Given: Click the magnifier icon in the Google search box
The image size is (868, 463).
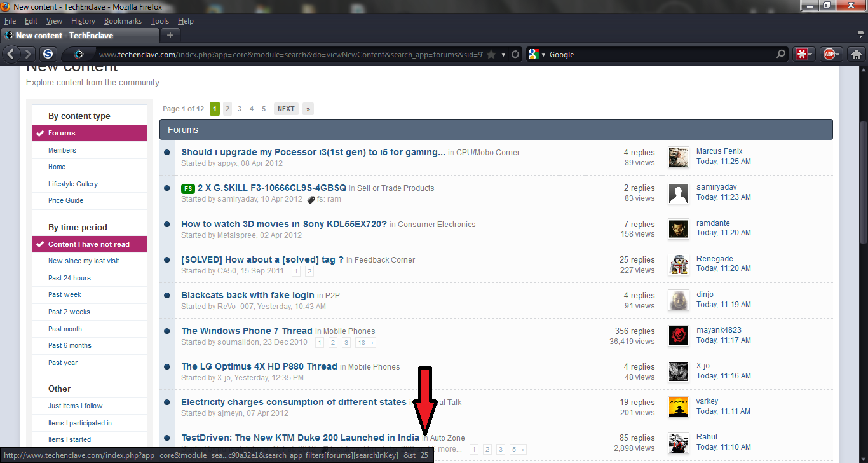Looking at the screenshot, I should point(781,55).
